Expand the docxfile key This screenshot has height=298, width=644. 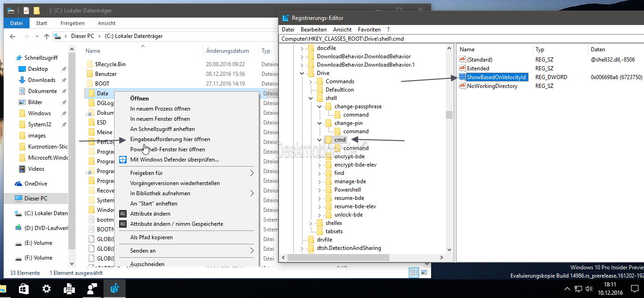[x=302, y=48]
